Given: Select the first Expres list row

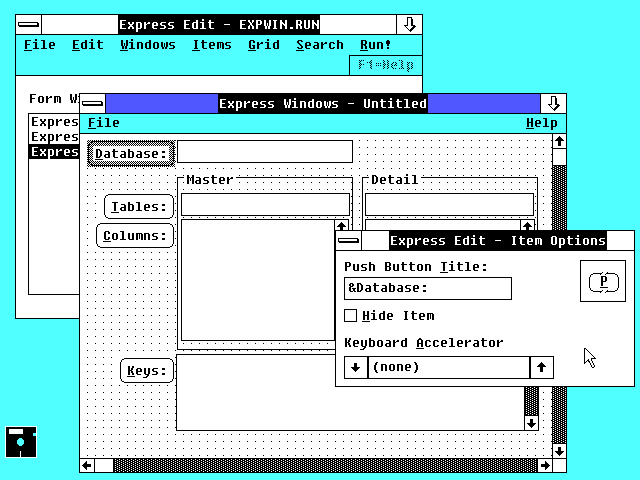Looking at the screenshot, I should point(54,122).
